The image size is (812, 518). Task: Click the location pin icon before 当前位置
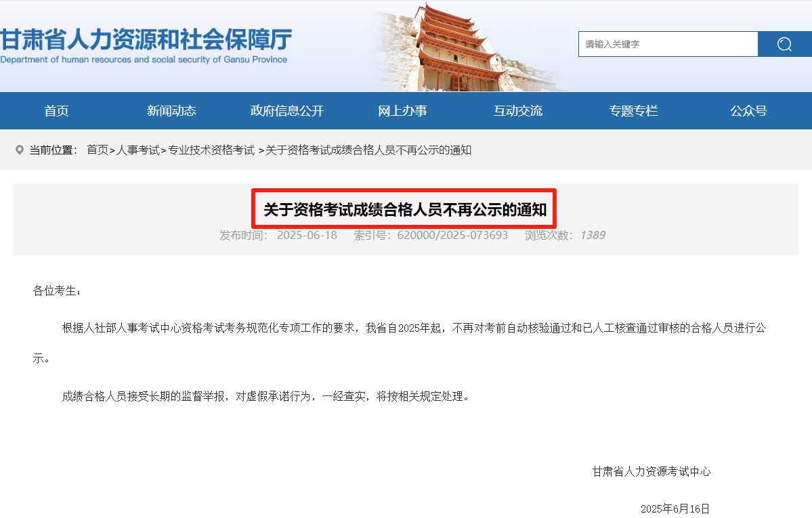tap(19, 150)
